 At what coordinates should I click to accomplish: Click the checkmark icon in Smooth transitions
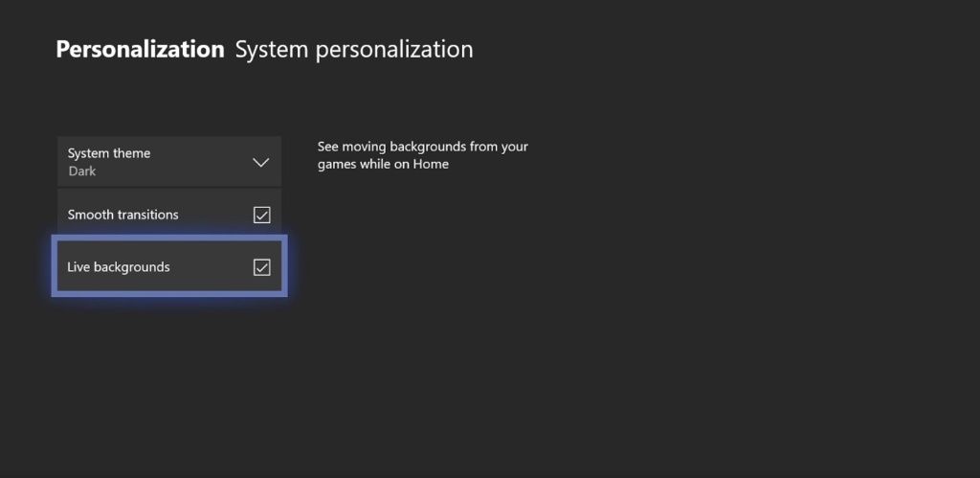[x=261, y=215]
